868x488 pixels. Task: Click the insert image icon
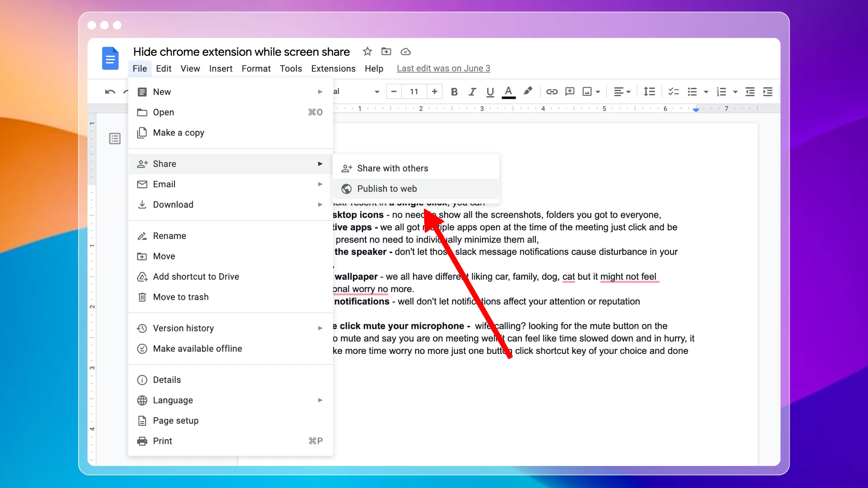coord(587,92)
